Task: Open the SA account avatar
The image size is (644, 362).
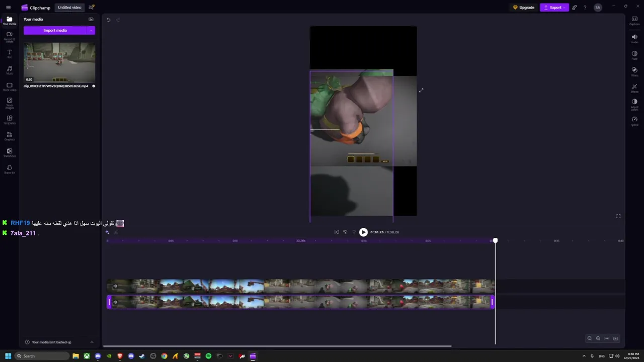Action: [x=598, y=8]
